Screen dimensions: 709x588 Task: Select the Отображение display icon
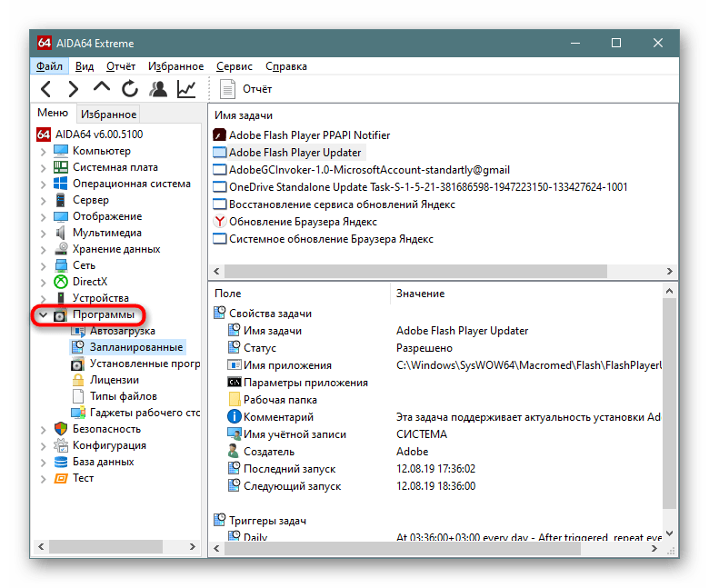click(61, 216)
